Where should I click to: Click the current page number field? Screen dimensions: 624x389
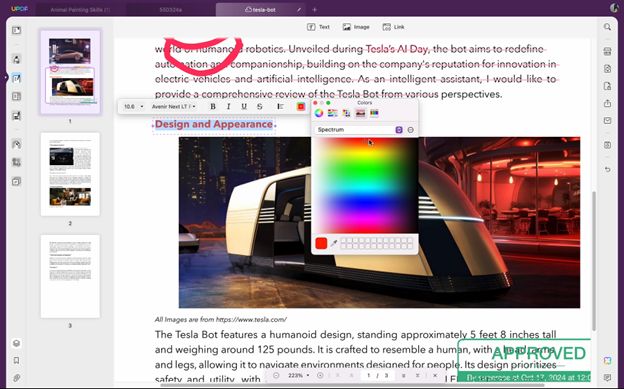[369, 375]
